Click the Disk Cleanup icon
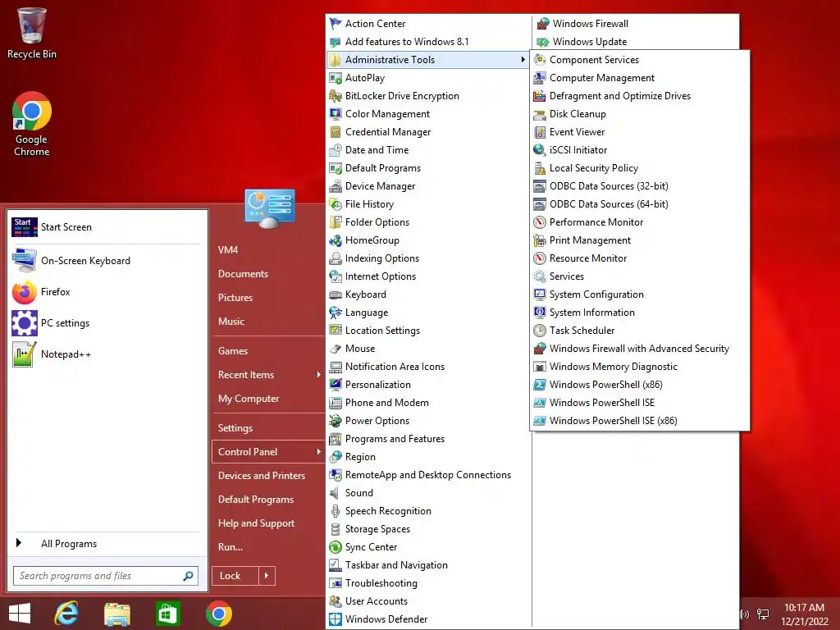 [540, 114]
